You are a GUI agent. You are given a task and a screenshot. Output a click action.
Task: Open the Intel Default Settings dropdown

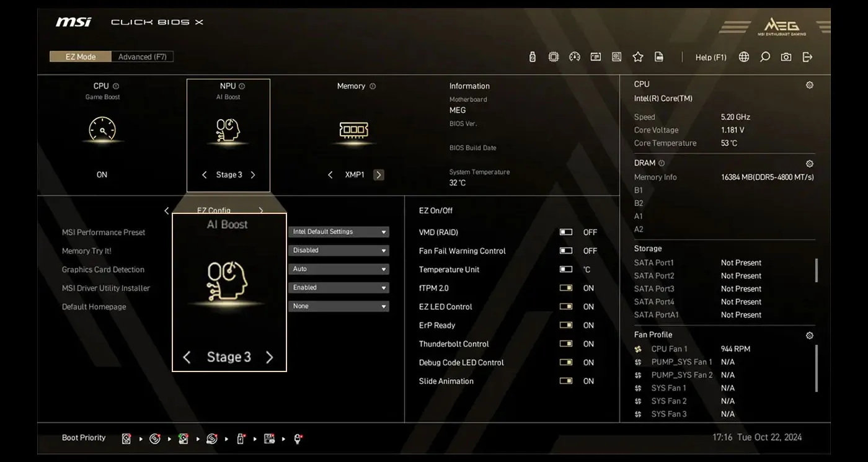339,232
